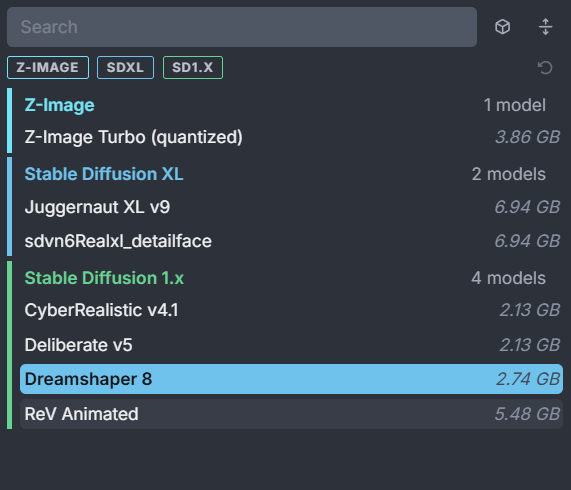The width and height of the screenshot is (571, 490).
Task: Click the 3.86 GB size value
Action: click(x=527, y=137)
